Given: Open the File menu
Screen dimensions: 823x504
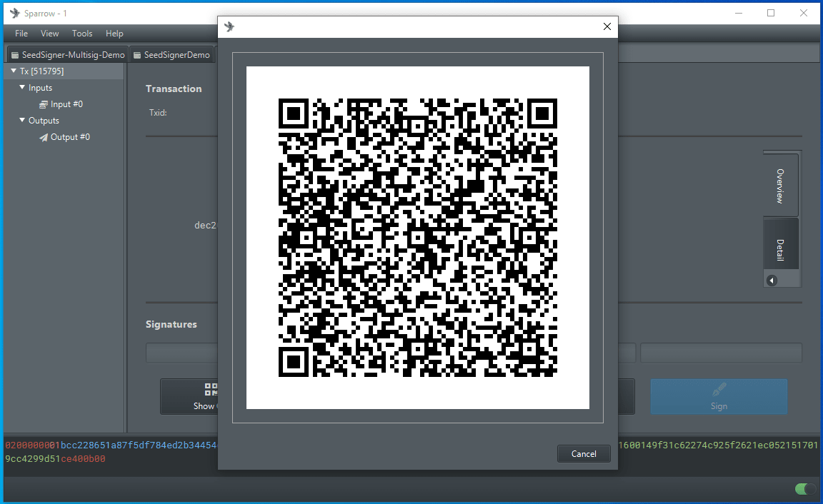Looking at the screenshot, I should click(x=21, y=34).
